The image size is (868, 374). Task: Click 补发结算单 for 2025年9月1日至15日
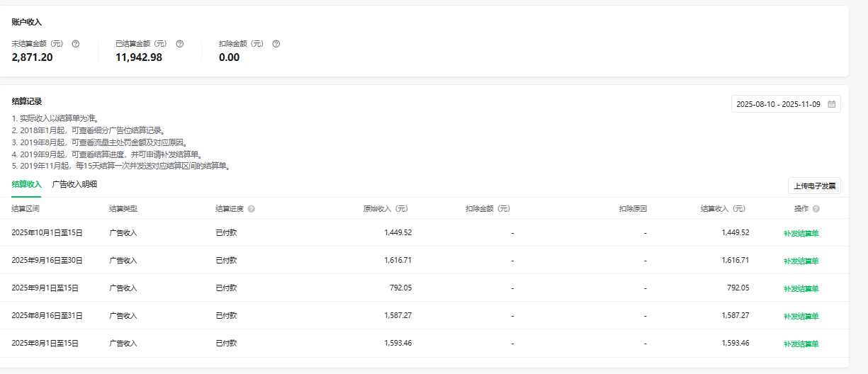click(801, 288)
